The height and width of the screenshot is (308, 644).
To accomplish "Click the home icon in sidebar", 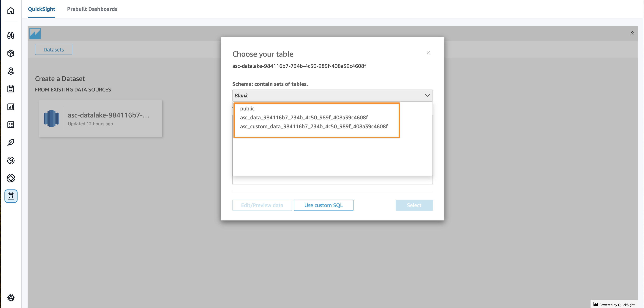I will click(x=11, y=10).
